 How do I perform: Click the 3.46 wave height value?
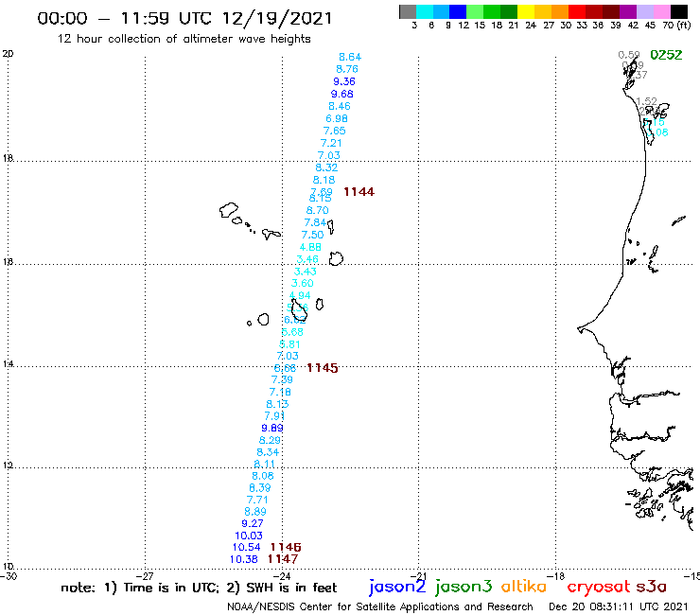(x=307, y=259)
